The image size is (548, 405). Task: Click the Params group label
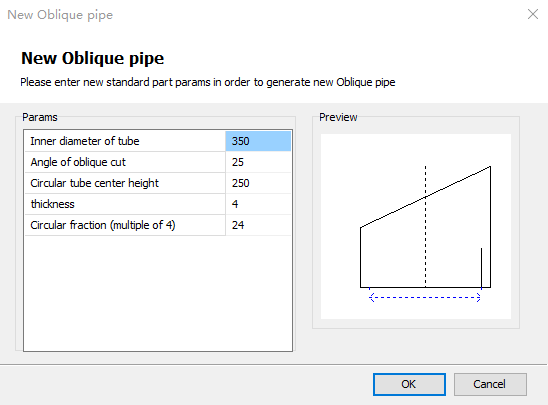(x=40, y=117)
